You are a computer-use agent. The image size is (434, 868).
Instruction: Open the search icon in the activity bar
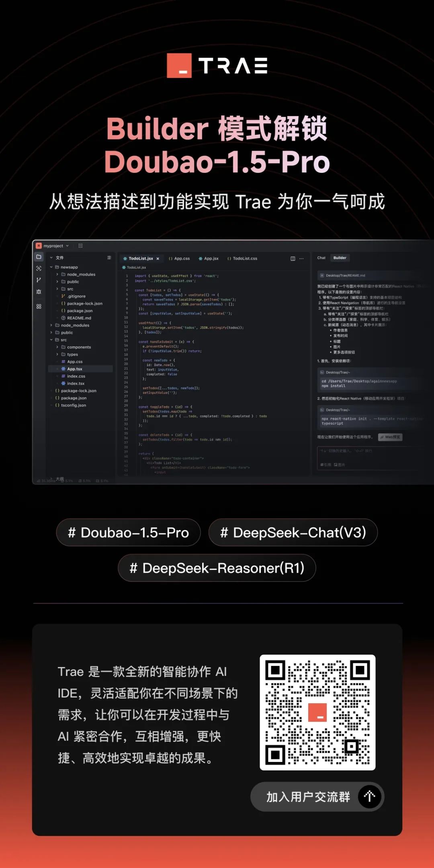click(39, 268)
